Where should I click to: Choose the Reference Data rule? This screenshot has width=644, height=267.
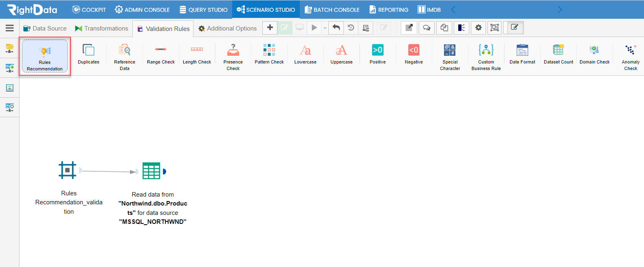click(x=125, y=57)
